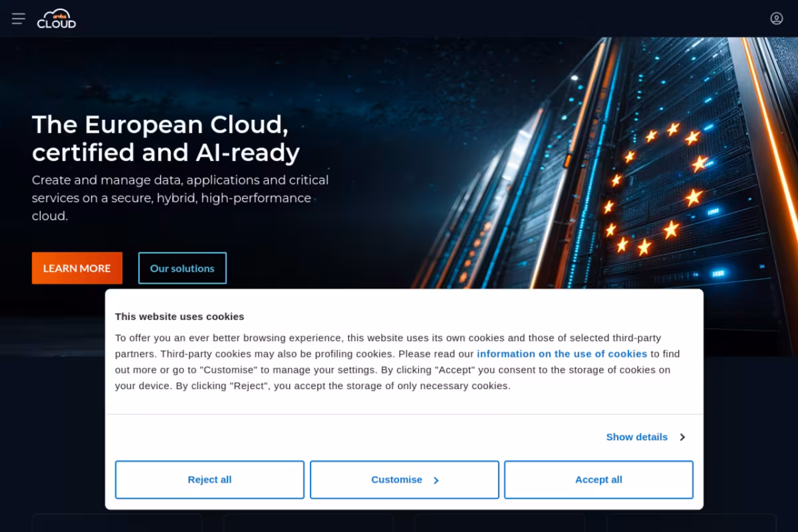Screen dimensions: 798x532
Task: Open Our solutions button
Action: coord(182,268)
